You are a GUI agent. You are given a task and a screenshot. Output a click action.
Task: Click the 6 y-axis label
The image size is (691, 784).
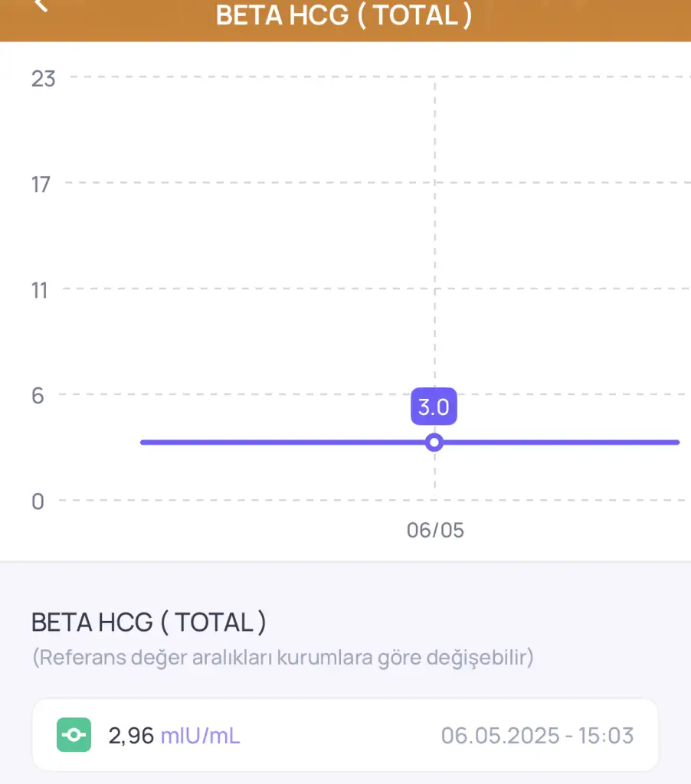[x=38, y=396]
